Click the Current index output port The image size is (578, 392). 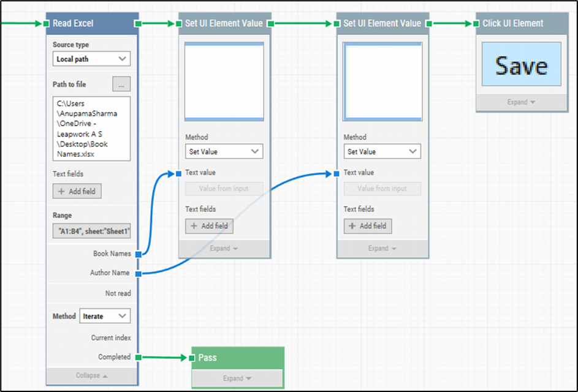tap(139, 337)
